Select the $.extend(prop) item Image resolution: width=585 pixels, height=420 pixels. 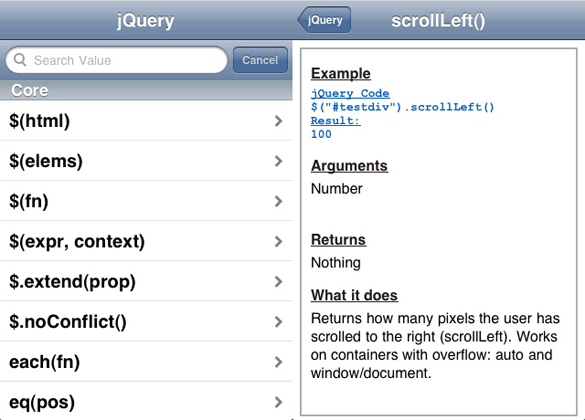[146, 282]
